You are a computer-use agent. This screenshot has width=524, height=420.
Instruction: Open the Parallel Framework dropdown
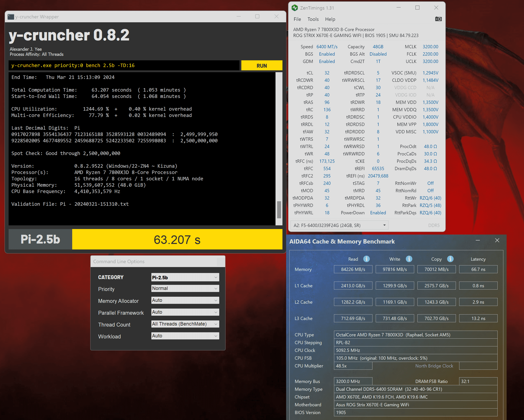[185, 312]
